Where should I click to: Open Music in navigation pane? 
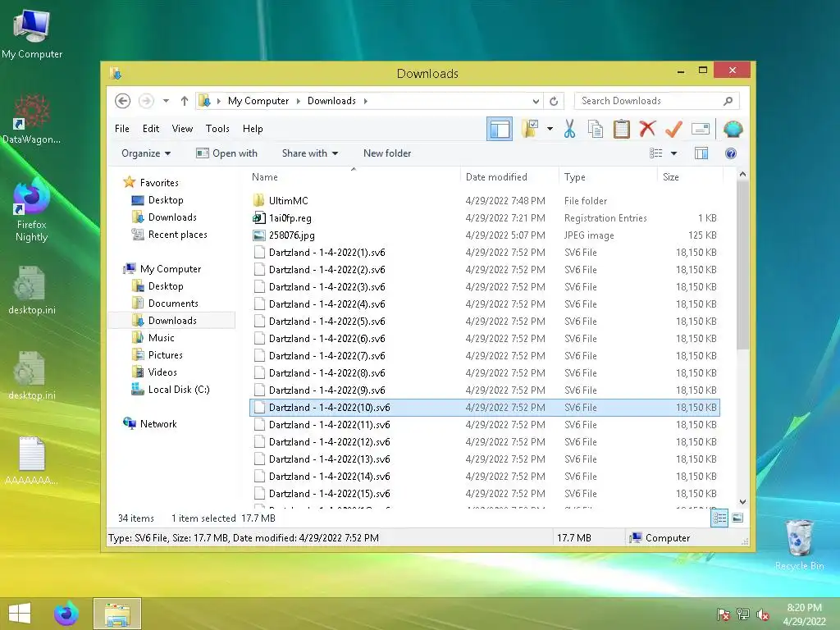coord(161,337)
